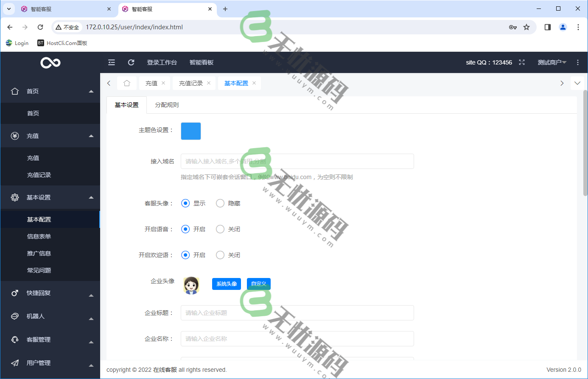Select 关闭 for 开启欢迎语

click(220, 255)
